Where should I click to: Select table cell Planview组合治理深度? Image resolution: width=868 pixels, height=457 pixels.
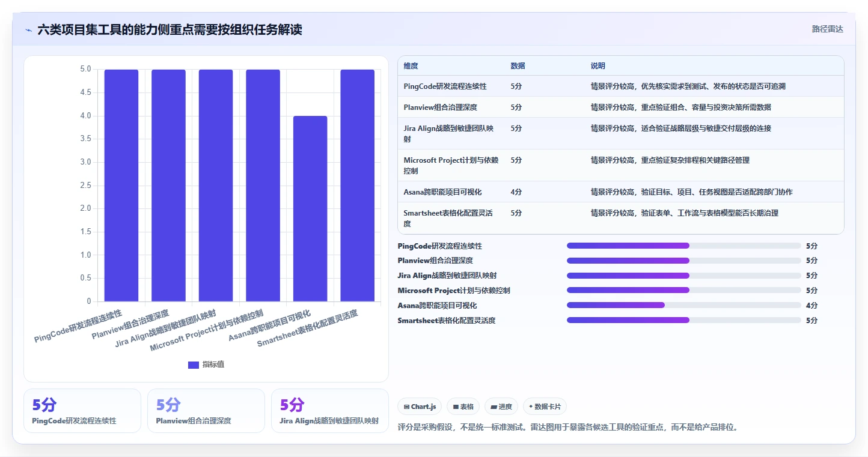[x=440, y=107]
